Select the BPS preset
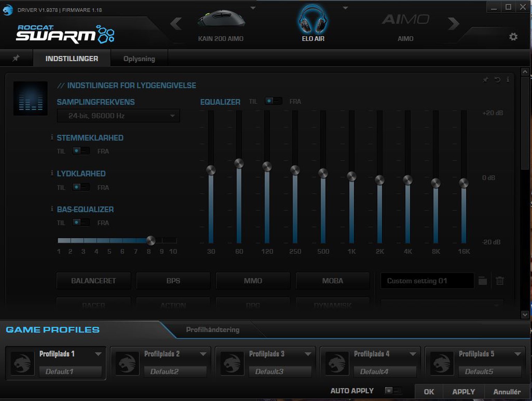Image resolution: width=532 pixels, height=401 pixels. click(x=173, y=281)
